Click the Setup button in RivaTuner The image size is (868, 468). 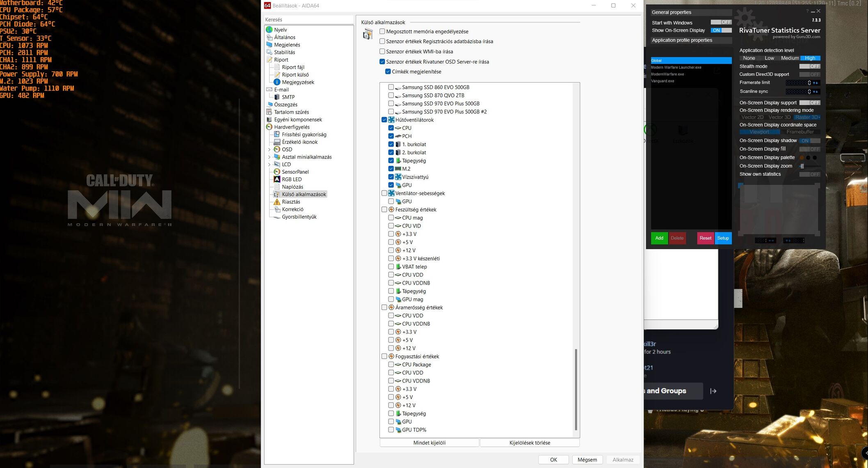[x=723, y=238]
